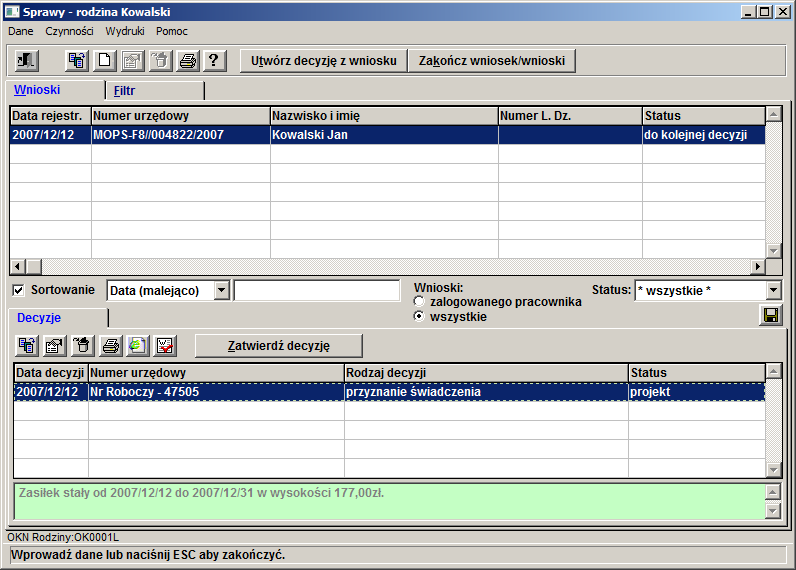This screenshot has width=796, height=570.
Task: Click the 'Rodzaj decyzji' column header
Action: tap(486, 373)
